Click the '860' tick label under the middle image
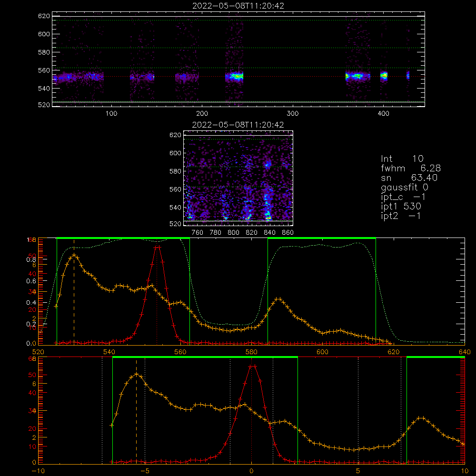Screen dimensions: 476x476 click(288, 233)
